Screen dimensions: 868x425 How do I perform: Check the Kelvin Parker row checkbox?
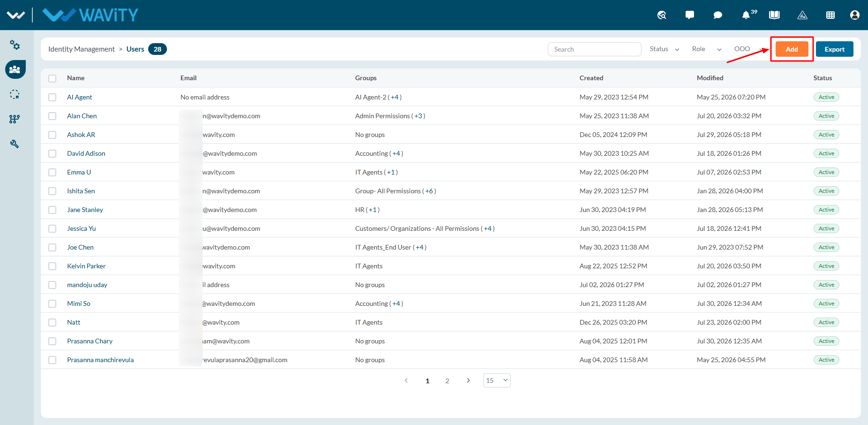[x=52, y=266]
